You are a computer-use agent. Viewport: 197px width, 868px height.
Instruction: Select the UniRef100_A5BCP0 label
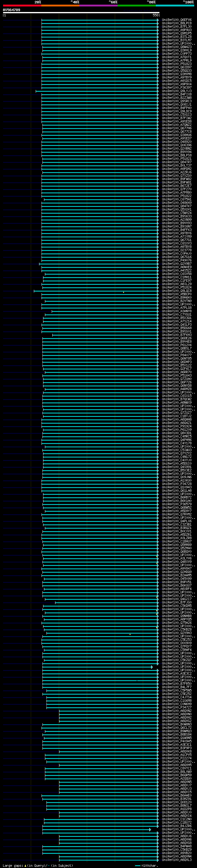point(176,294)
